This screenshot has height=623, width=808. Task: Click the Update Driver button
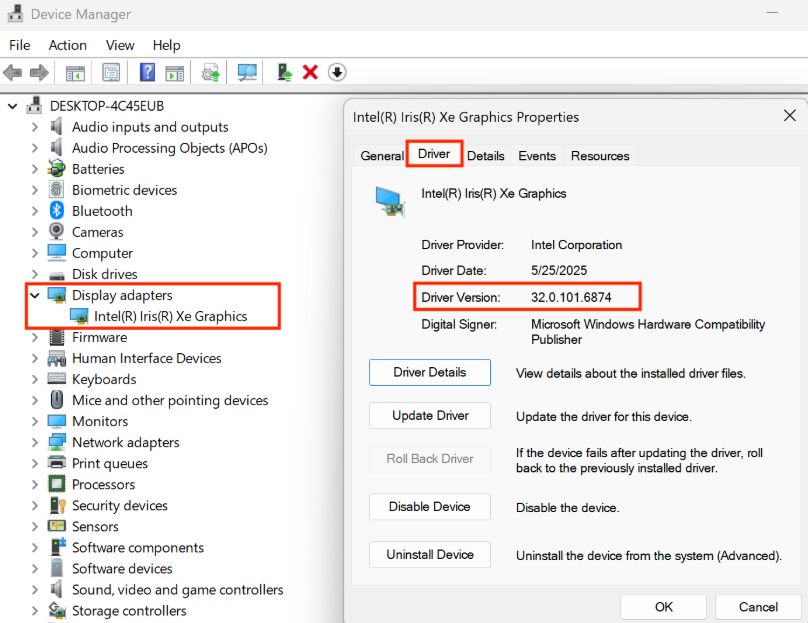point(429,416)
